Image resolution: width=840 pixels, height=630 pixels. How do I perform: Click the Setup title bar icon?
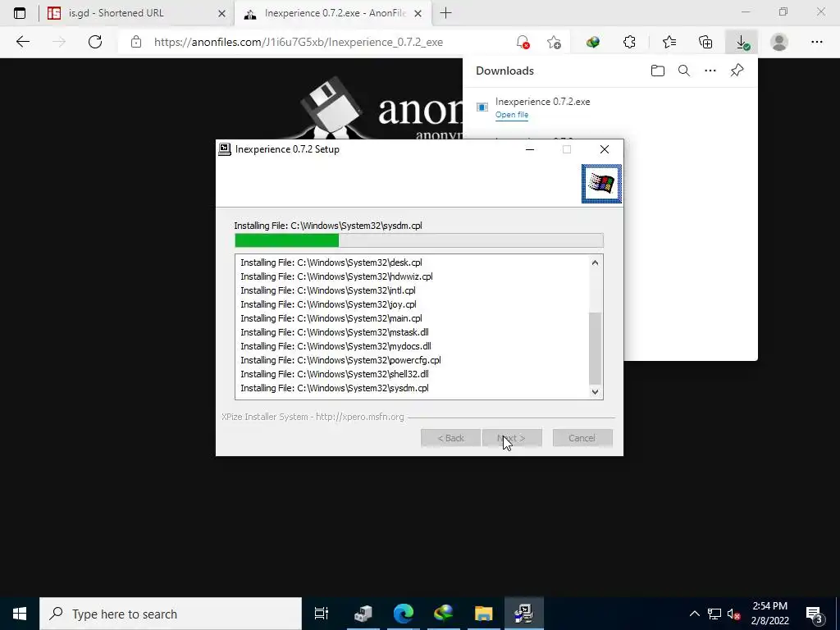(225, 149)
